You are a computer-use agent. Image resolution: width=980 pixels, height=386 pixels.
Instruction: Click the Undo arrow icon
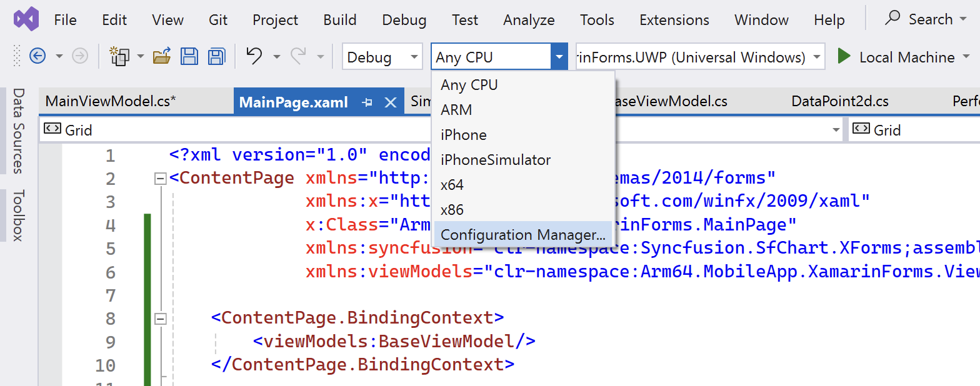pos(254,56)
